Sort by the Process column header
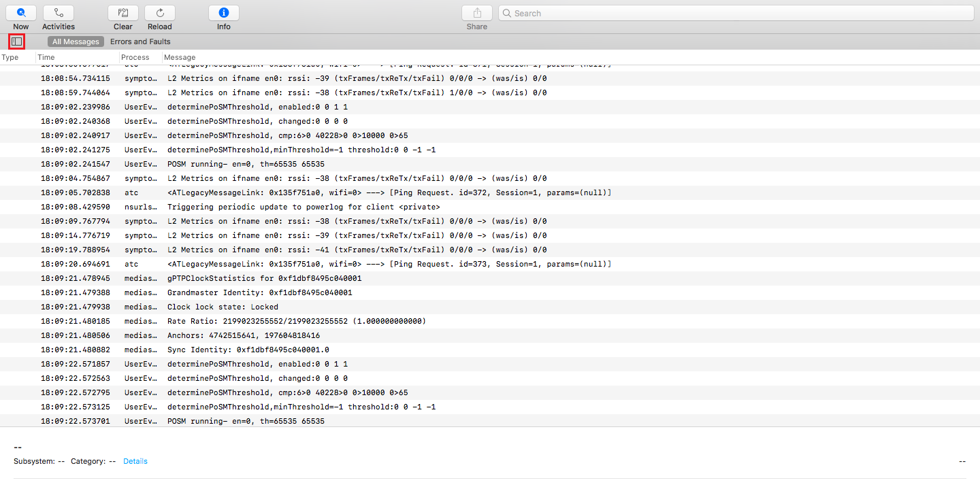980x489 pixels. point(135,57)
